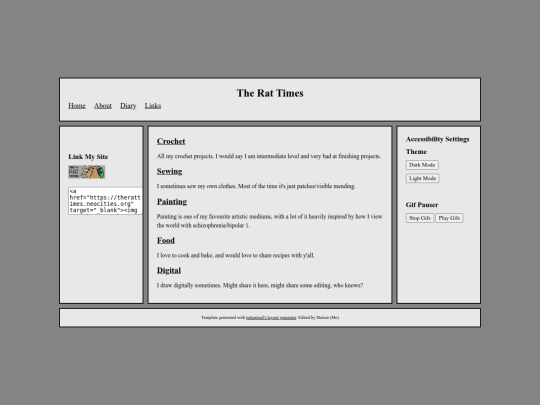Click the Link My Site heading

coord(88,157)
